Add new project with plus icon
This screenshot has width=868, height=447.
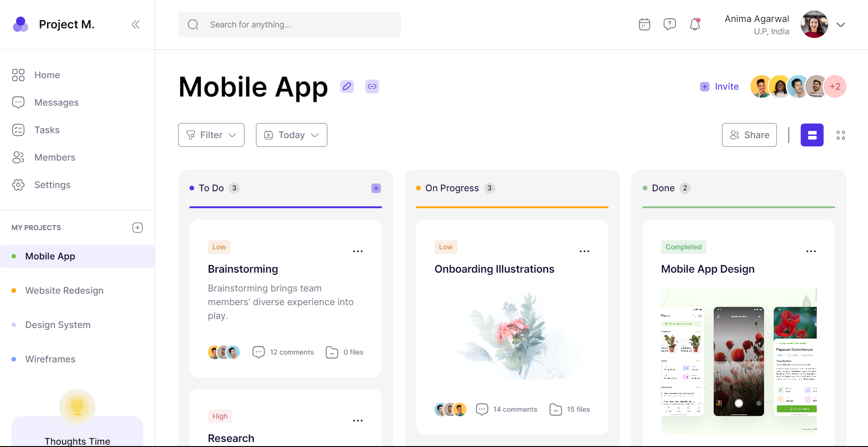click(137, 228)
